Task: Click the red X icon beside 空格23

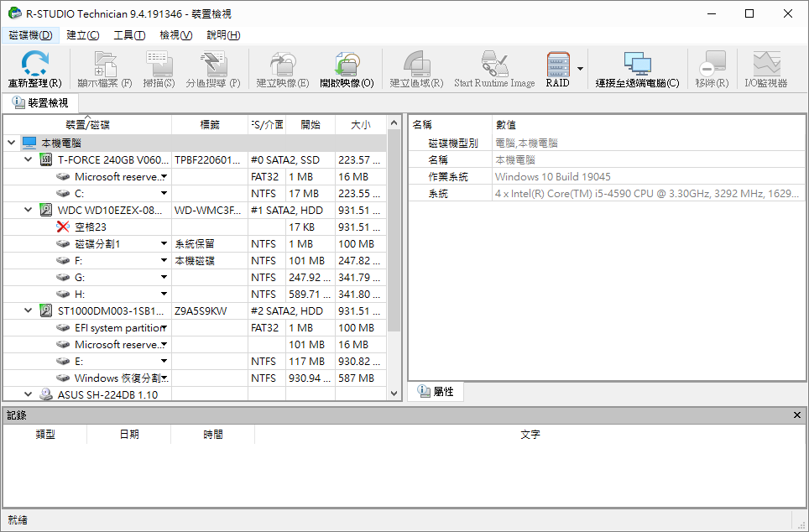Action: click(63, 227)
